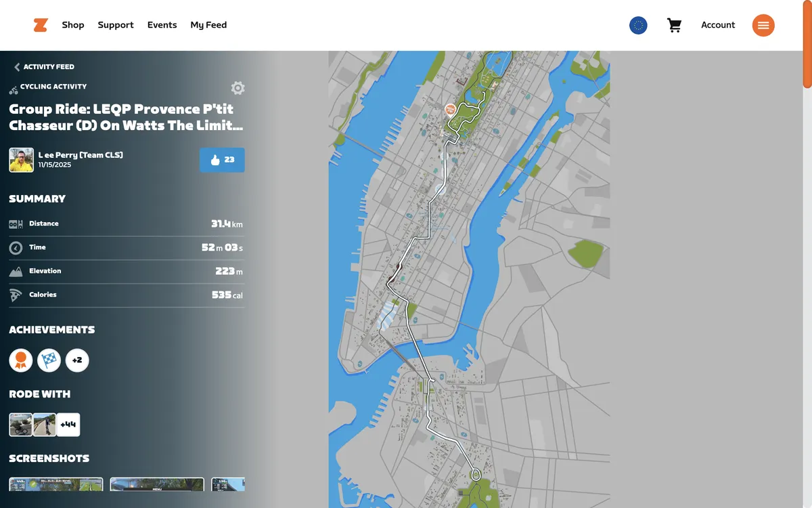Screen dimensions: 812x508
Task: Click the Distance odometer icon
Action: 16,224
